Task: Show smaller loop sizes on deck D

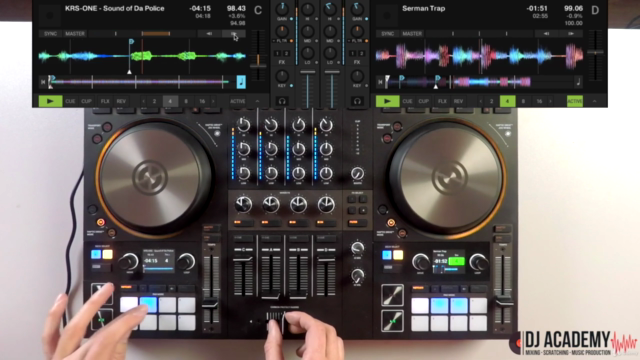Action: coord(480,101)
